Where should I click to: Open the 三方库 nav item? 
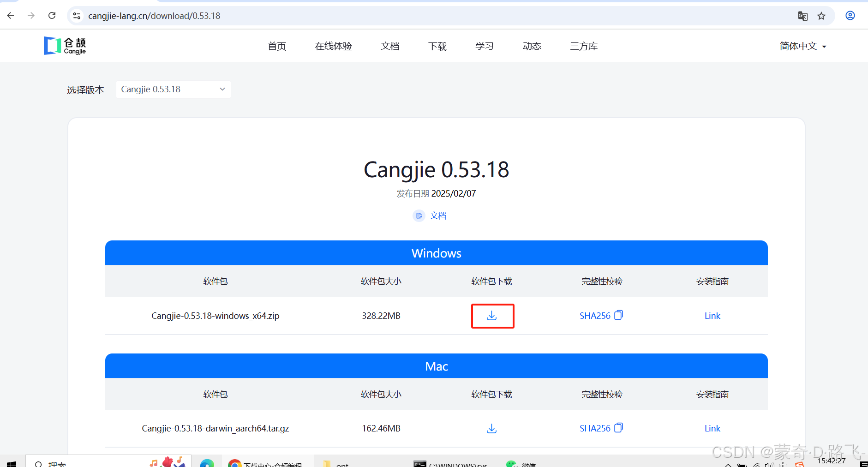point(584,46)
